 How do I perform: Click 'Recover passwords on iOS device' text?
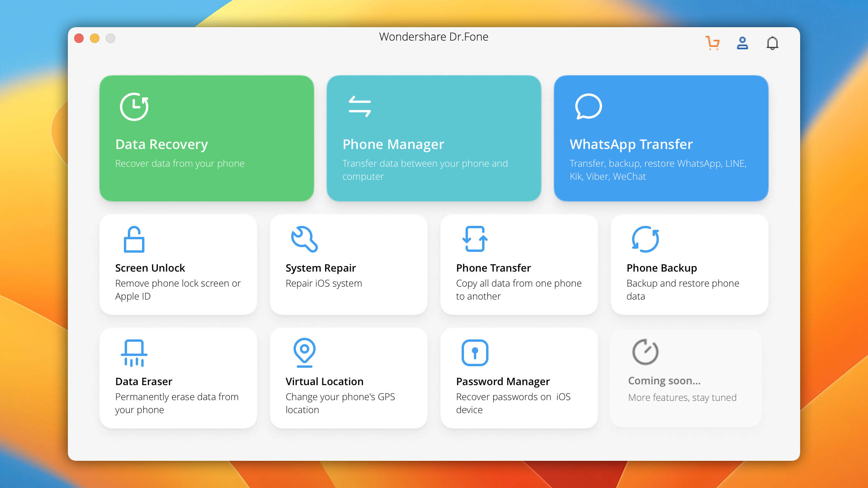tap(513, 403)
